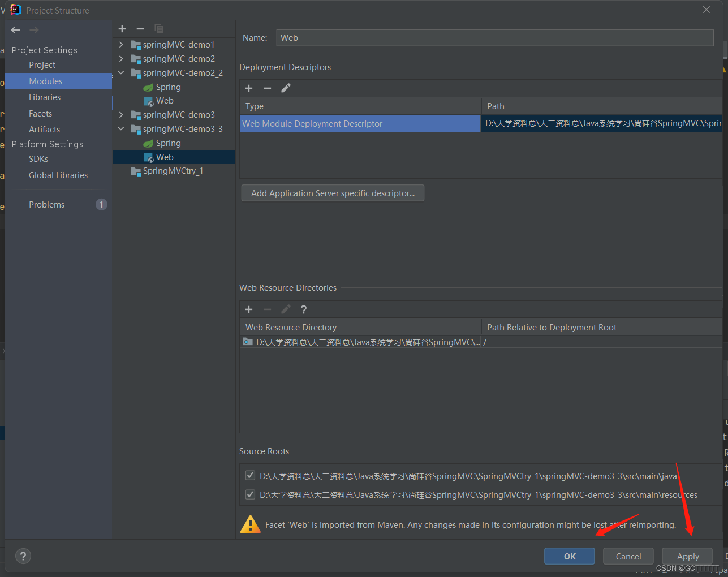Image resolution: width=728 pixels, height=577 pixels.
Task: Add a deployment descriptor
Action: (x=249, y=88)
